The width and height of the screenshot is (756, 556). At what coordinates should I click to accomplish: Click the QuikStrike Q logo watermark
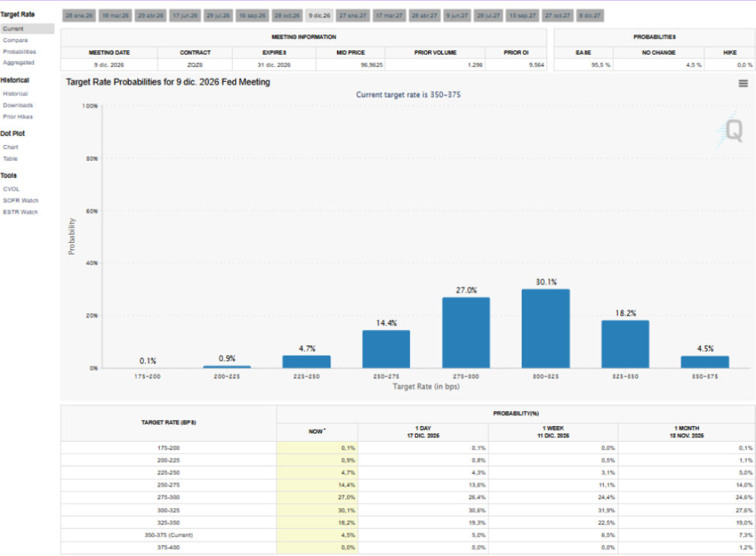[732, 131]
